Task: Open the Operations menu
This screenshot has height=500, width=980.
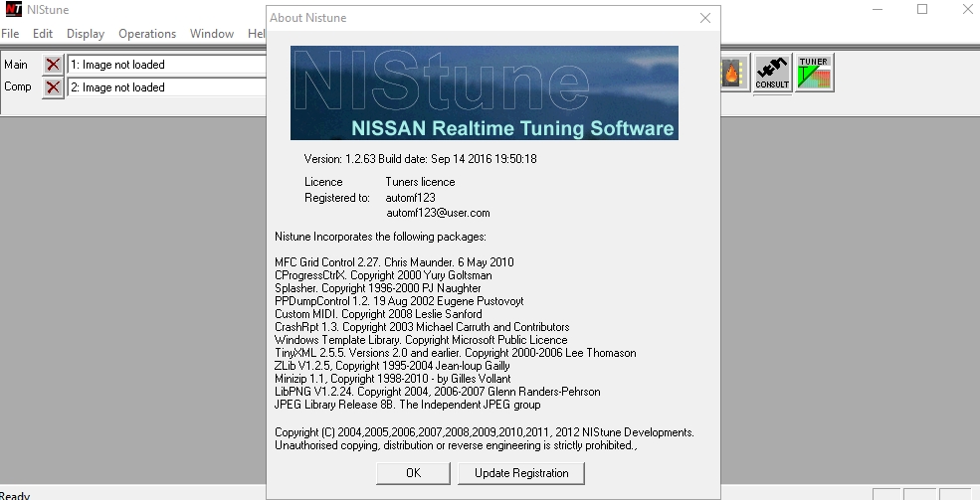Action: tap(147, 34)
